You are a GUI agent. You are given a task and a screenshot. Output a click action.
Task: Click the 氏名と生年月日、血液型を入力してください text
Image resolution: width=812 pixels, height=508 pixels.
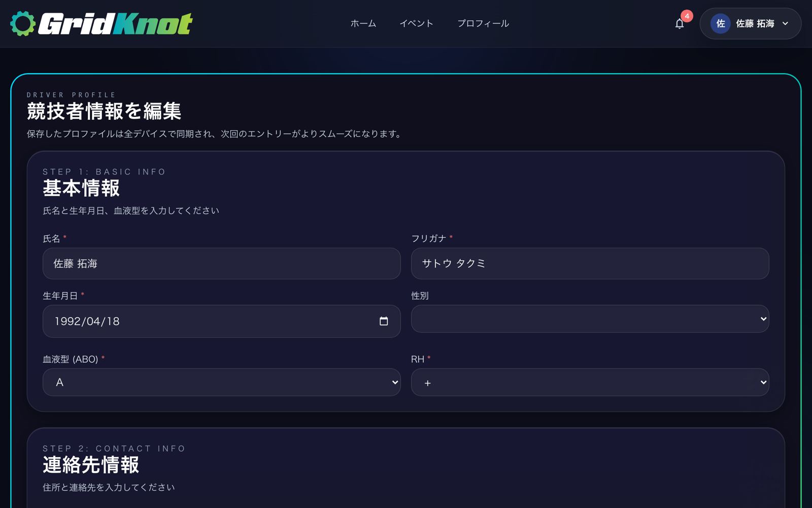click(x=131, y=210)
